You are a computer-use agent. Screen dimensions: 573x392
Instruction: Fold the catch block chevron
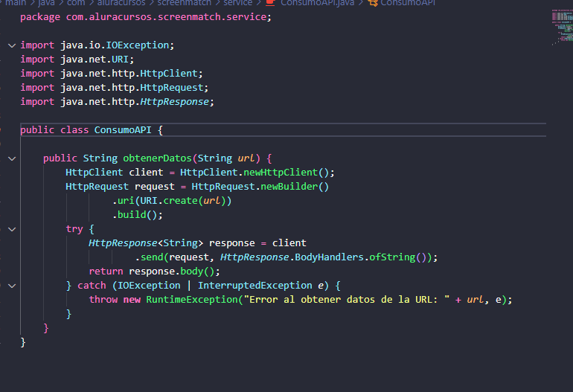pos(12,286)
